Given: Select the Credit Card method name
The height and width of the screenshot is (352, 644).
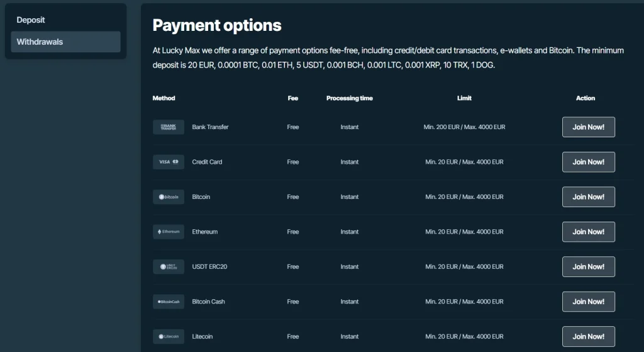Looking at the screenshot, I should 207,162.
